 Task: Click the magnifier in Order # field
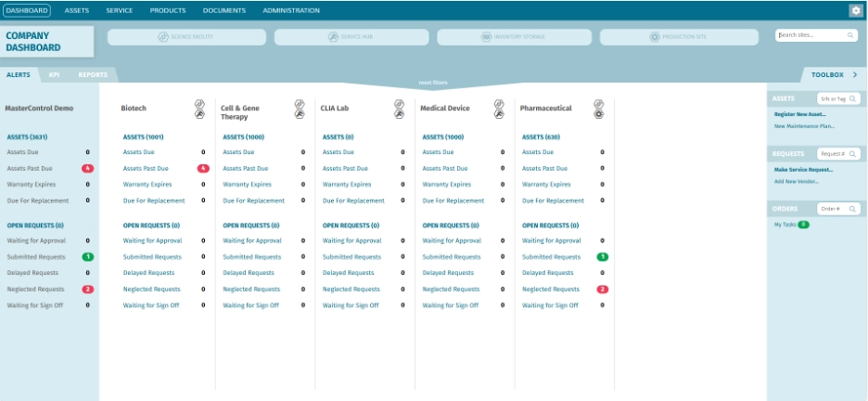click(853, 209)
